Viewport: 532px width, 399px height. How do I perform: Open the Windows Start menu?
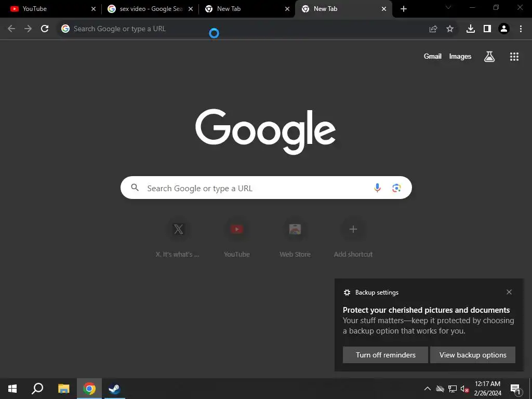(x=12, y=389)
